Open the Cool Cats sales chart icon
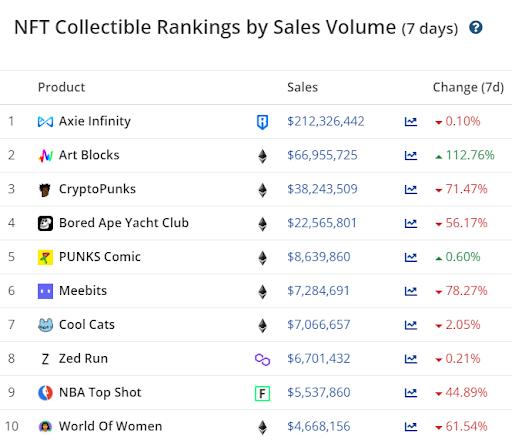Image resolution: width=512 pixels, height=443 pixels. (x=411, y=325)
